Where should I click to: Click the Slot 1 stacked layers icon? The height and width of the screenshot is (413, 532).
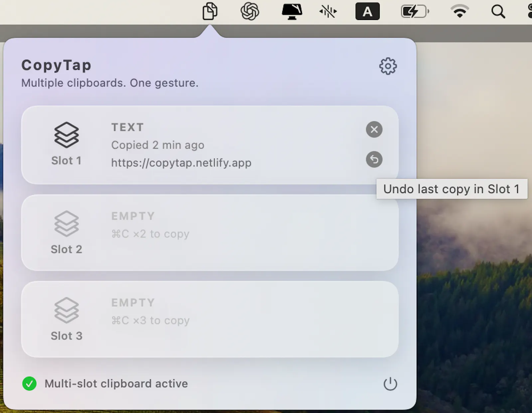tap(66, 135)
